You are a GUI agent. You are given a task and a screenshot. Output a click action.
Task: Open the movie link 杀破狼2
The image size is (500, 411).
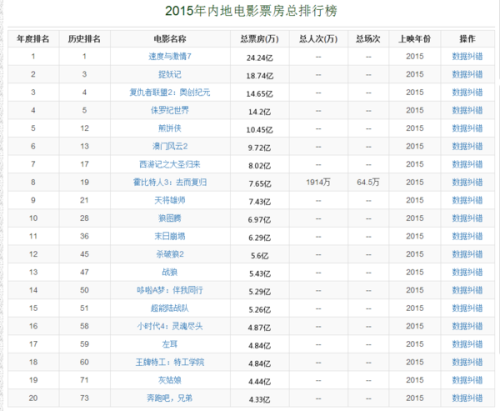point(170,254)
